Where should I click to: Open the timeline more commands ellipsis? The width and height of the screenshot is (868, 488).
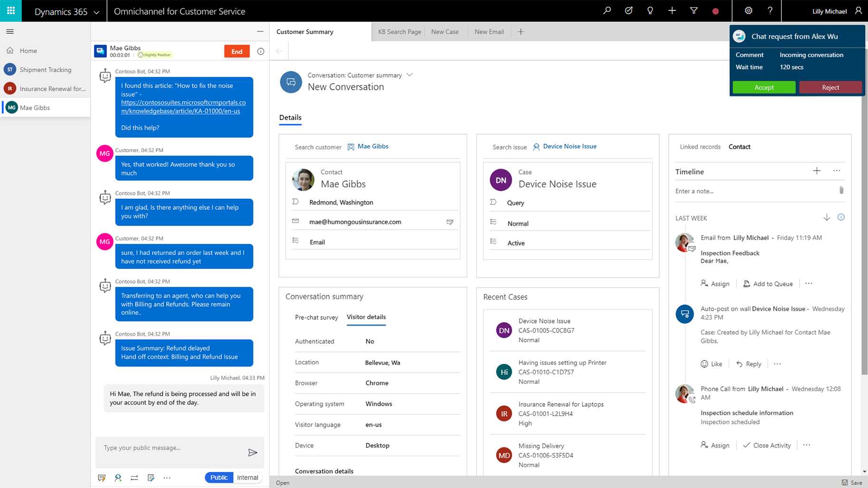coord(837,171)
